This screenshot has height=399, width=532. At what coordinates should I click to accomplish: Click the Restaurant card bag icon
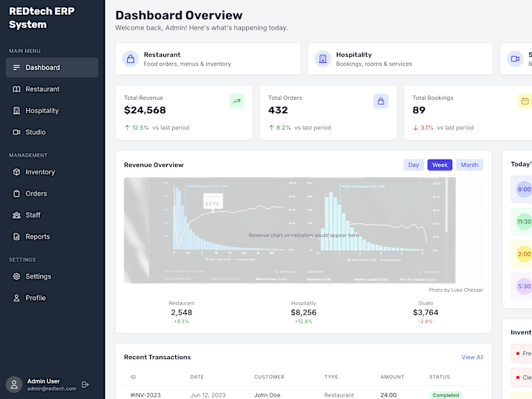point(131,59)
